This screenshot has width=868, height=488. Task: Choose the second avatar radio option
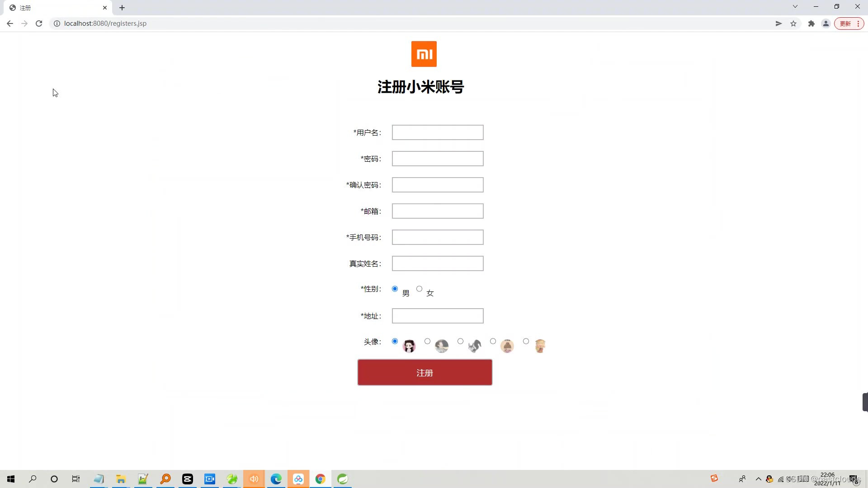tap(427, 341)
